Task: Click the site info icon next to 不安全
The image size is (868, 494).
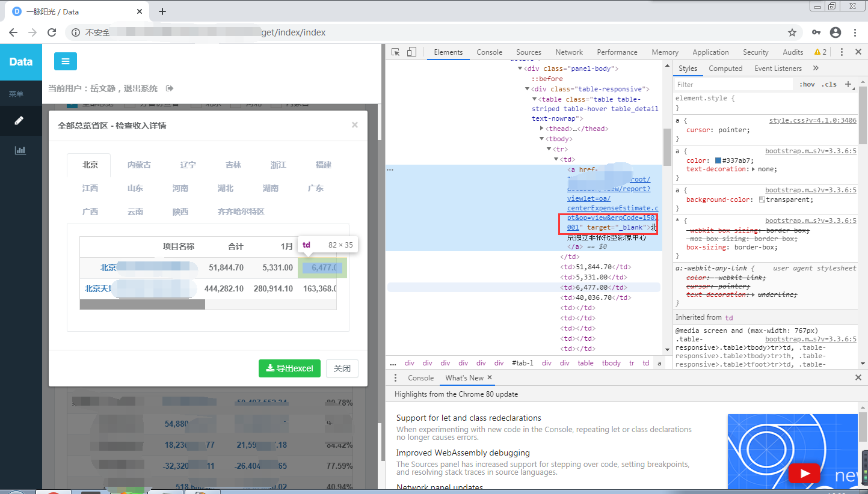Action: point(76,32)
